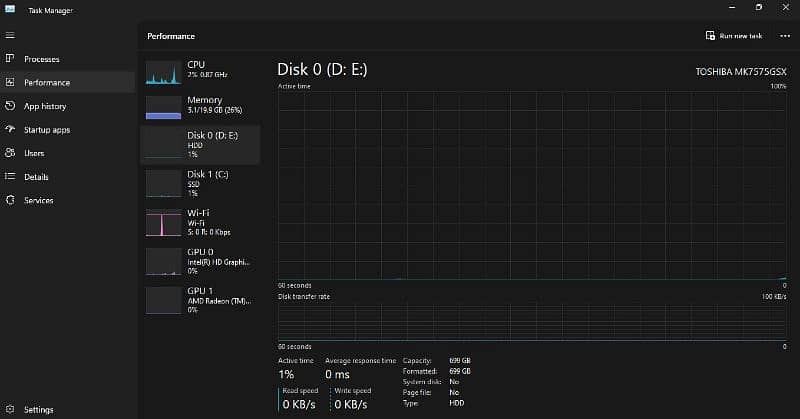Click the Users icon in sidebar
800x419 pixels.
tap(10, 153)
